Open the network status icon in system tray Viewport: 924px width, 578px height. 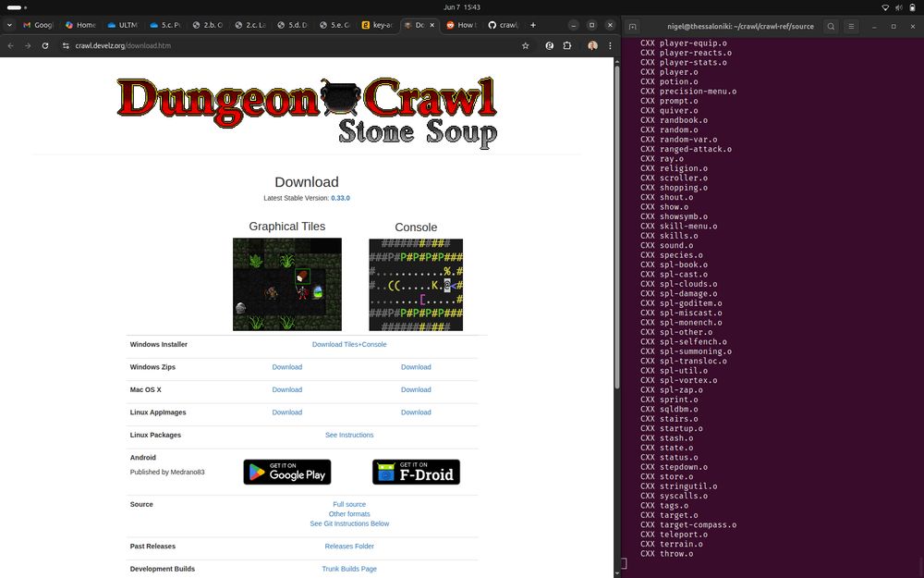885,7
